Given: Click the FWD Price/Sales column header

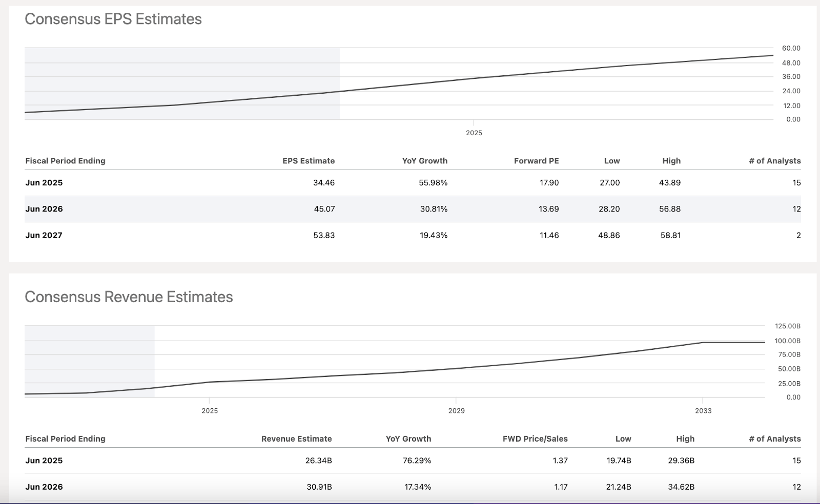Looking at the screenshot, I should pos(535,439).
